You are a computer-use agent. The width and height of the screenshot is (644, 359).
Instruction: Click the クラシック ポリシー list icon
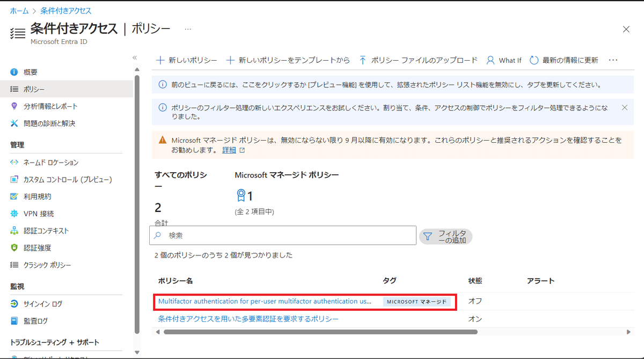[14, 265]
